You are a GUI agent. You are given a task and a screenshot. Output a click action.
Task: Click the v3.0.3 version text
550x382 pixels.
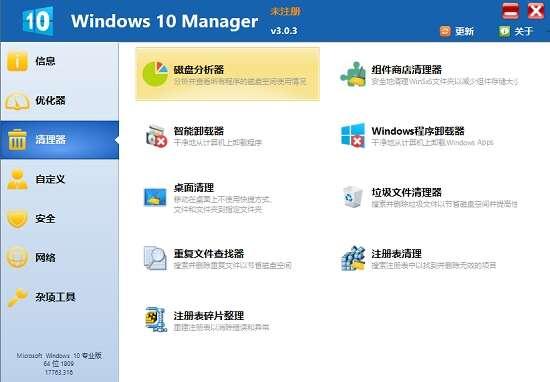tap(284, 31)
